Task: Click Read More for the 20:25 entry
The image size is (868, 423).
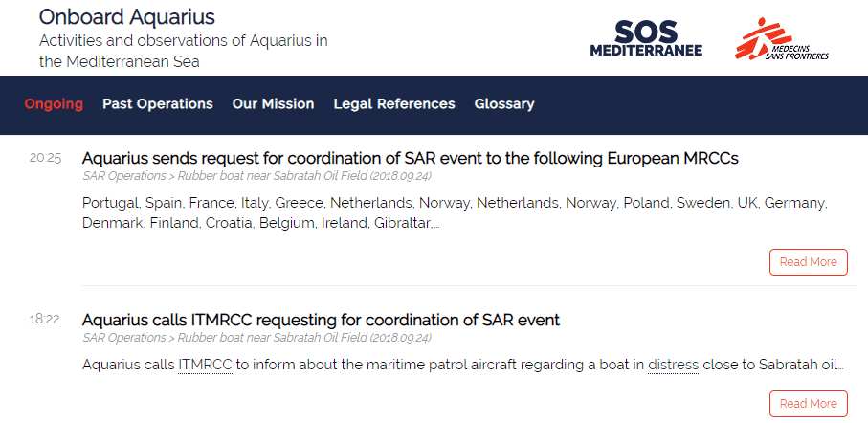Action: [809, 262]
